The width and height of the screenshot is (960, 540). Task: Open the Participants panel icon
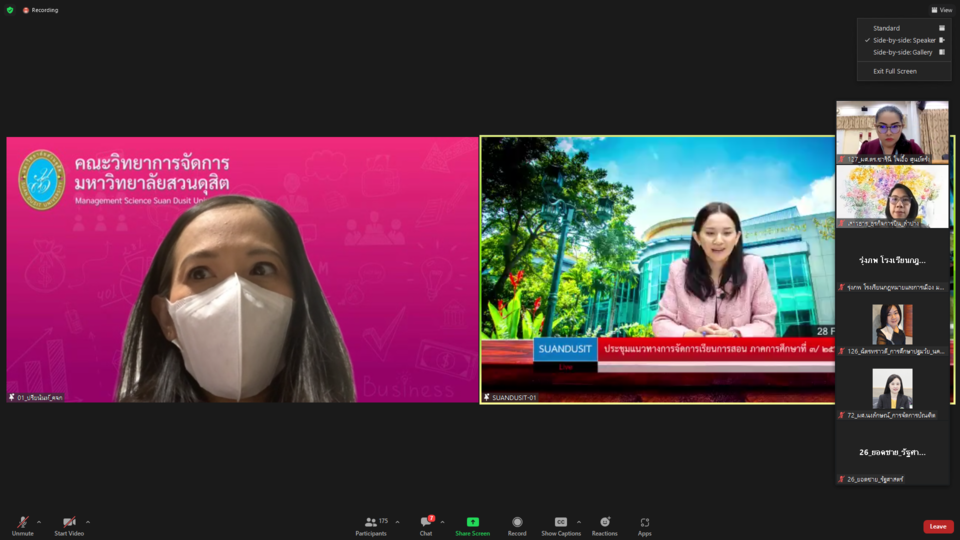[x=370, y=522]
